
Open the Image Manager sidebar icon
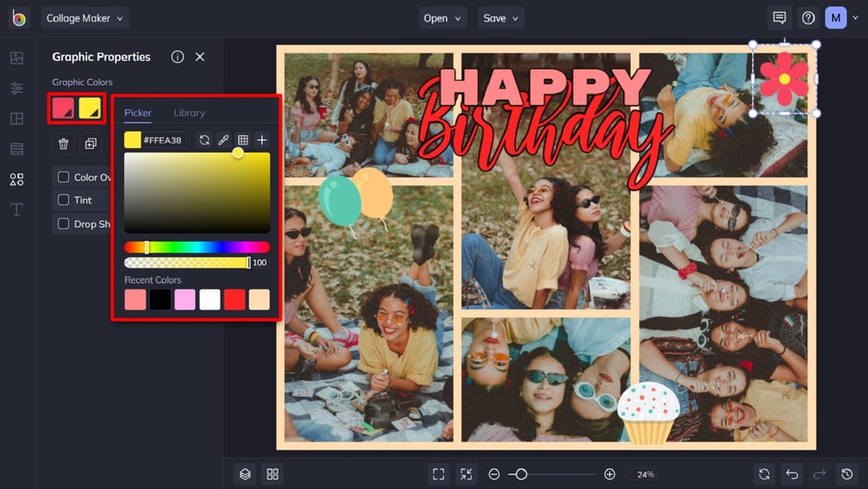point(17,58)
